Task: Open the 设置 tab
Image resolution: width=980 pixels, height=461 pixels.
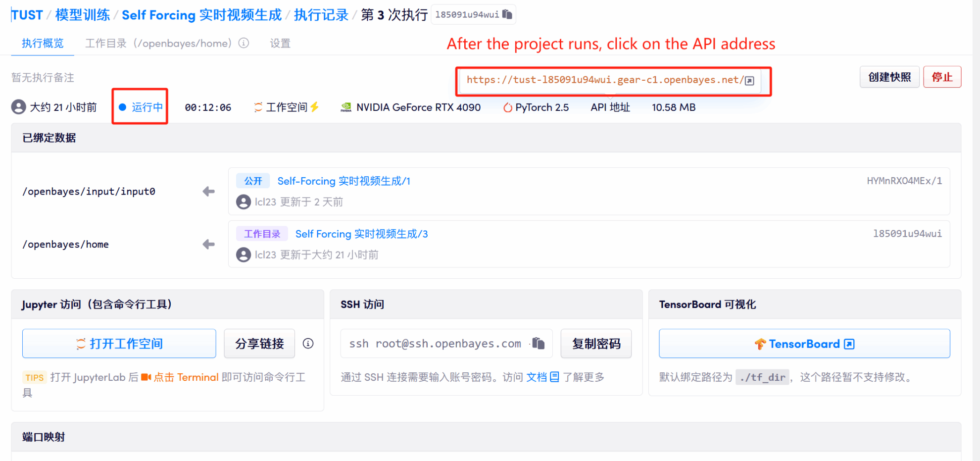Action: 280,44
